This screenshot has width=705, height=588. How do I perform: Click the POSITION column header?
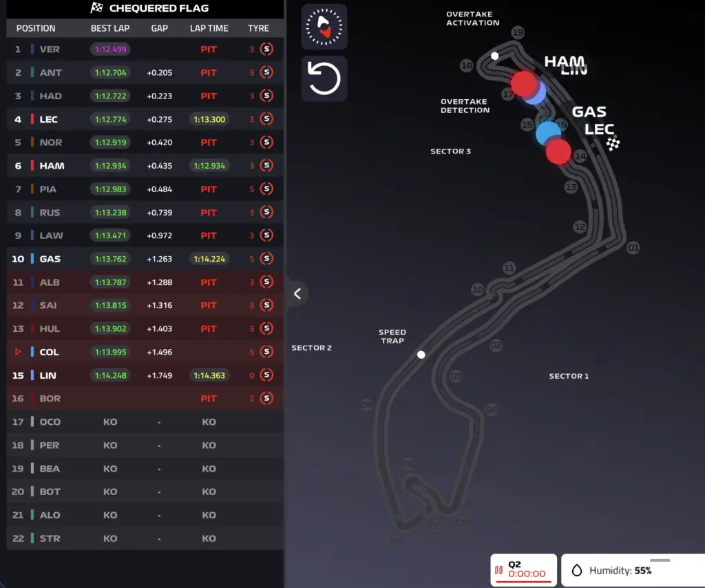point(36,28)
